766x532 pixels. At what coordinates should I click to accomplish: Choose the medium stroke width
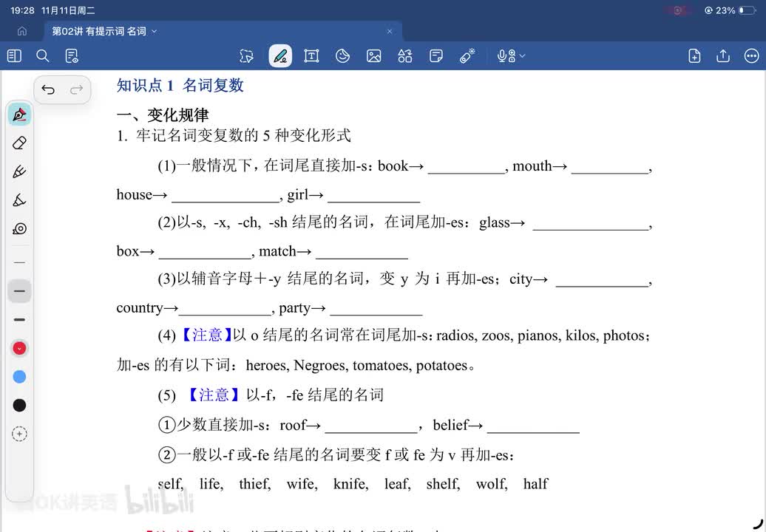(19, 291)
